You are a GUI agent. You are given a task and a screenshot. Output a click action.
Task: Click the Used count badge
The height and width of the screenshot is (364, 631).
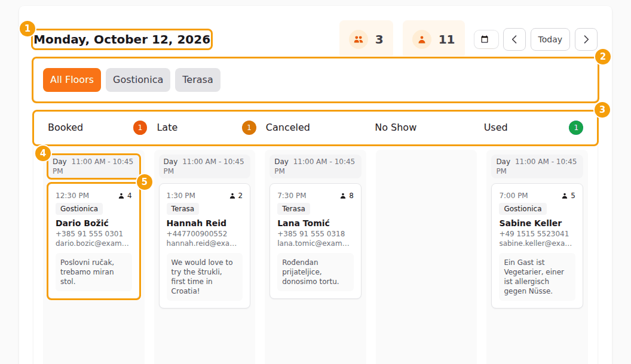coord(576,128)
